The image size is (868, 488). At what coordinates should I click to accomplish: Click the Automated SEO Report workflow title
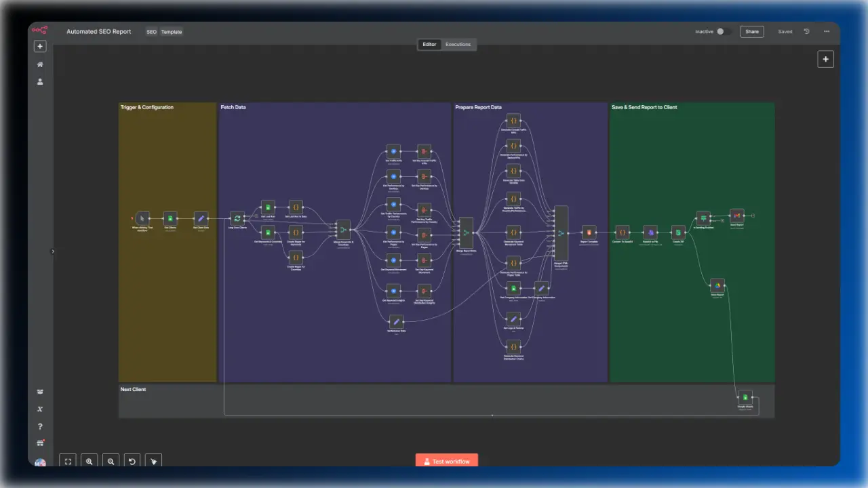coord(99,32)
